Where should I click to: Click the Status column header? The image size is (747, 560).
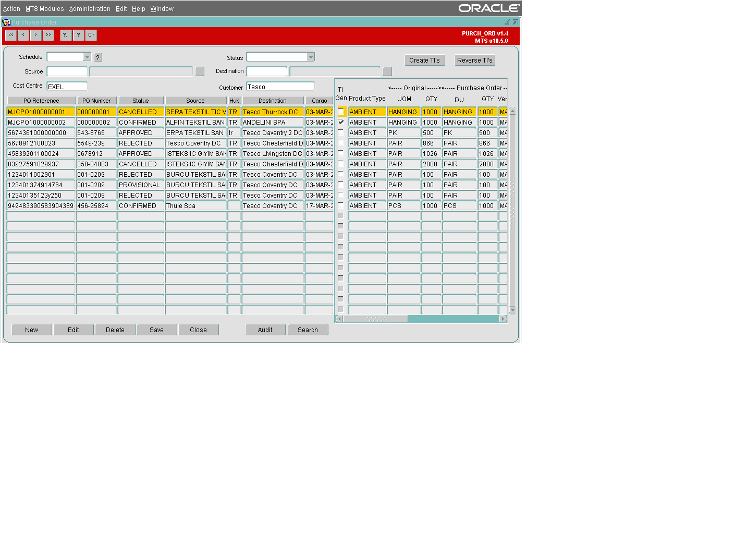[x=141, y=101]
